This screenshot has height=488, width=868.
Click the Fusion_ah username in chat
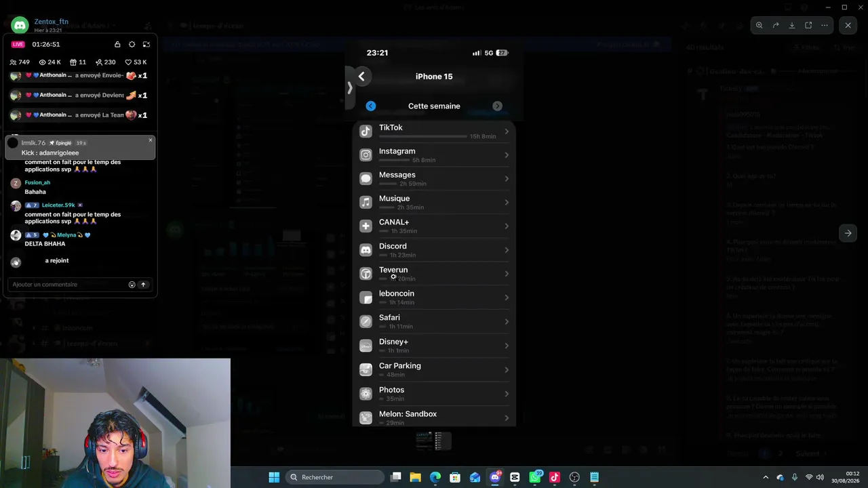(x=37, y=182)
